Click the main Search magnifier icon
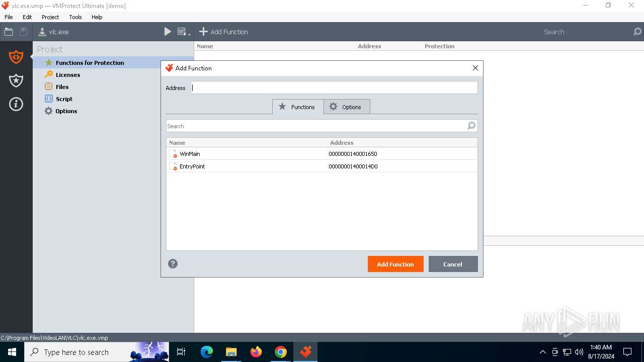The width and height of the screenshot is (644, 362). click(637, 32)
